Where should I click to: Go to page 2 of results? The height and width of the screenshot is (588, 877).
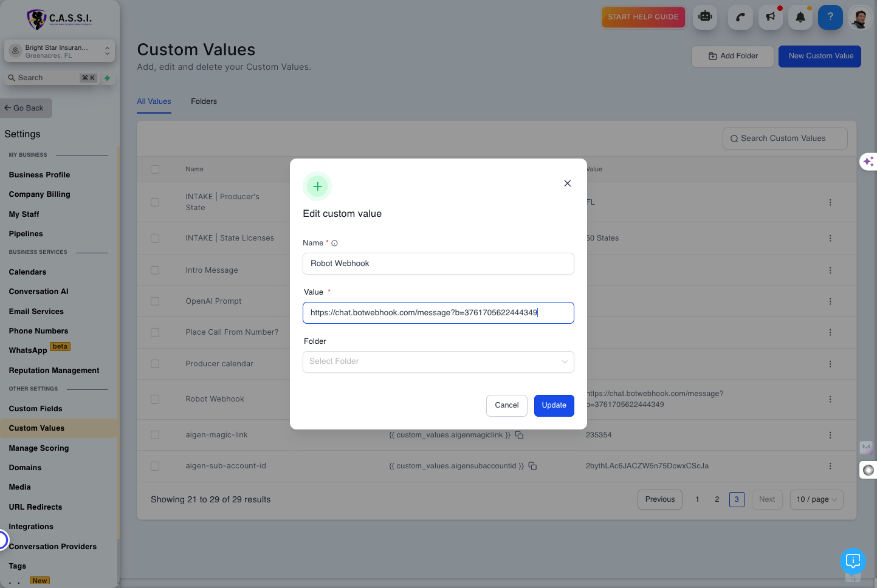[717, 499]
